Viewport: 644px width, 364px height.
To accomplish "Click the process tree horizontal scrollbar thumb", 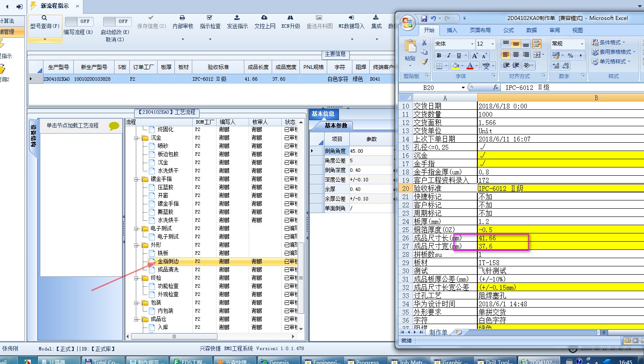I will 174,336.
